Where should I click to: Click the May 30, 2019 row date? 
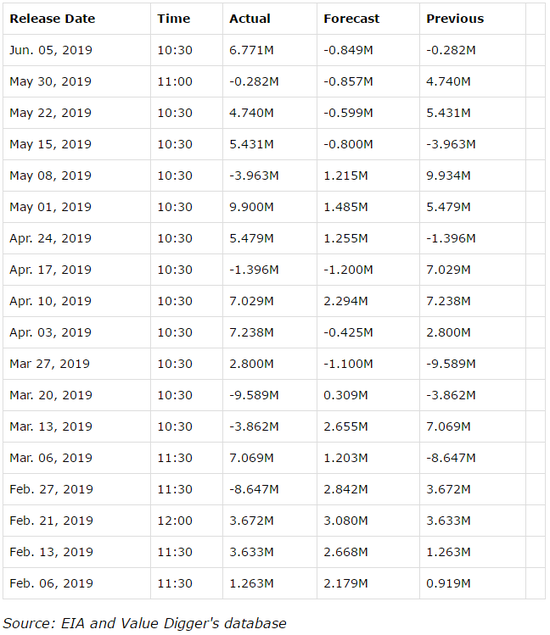pos(51,81)
